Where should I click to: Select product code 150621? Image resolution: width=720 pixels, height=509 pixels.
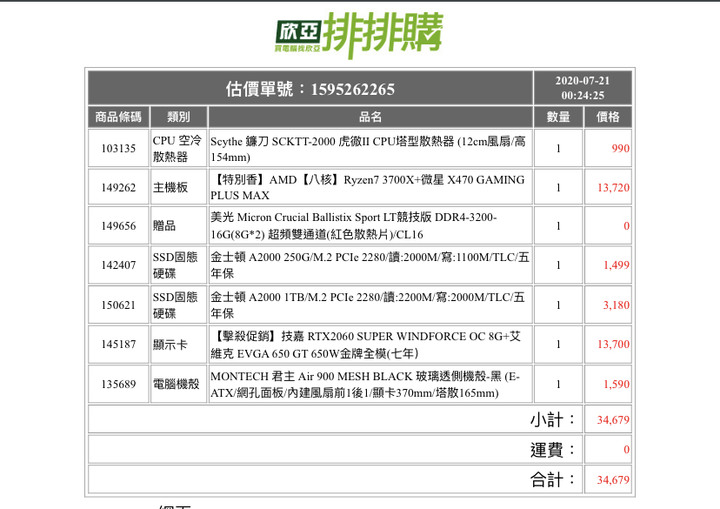[x=118, y=305]
